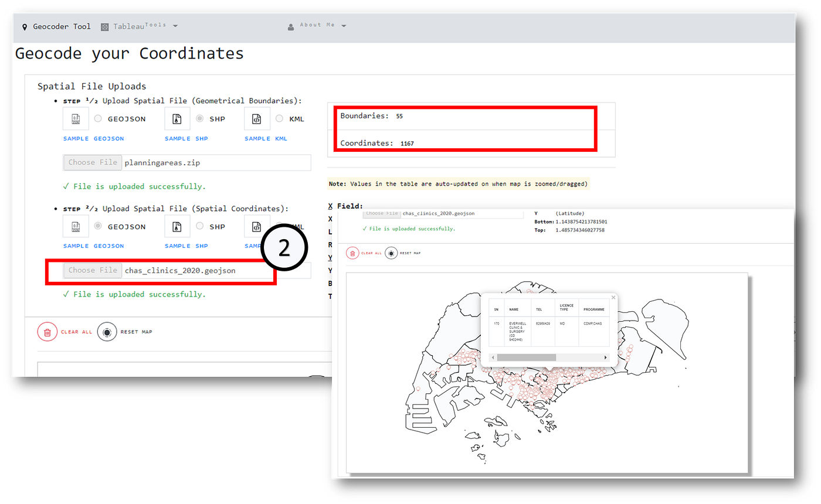Click the auto-update Note text
This screenshot has width=821, height=504.
(458, 183)
